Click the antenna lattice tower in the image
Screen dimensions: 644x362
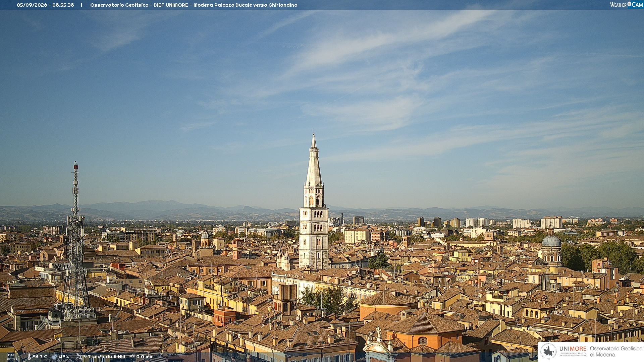tap(75, 241)
